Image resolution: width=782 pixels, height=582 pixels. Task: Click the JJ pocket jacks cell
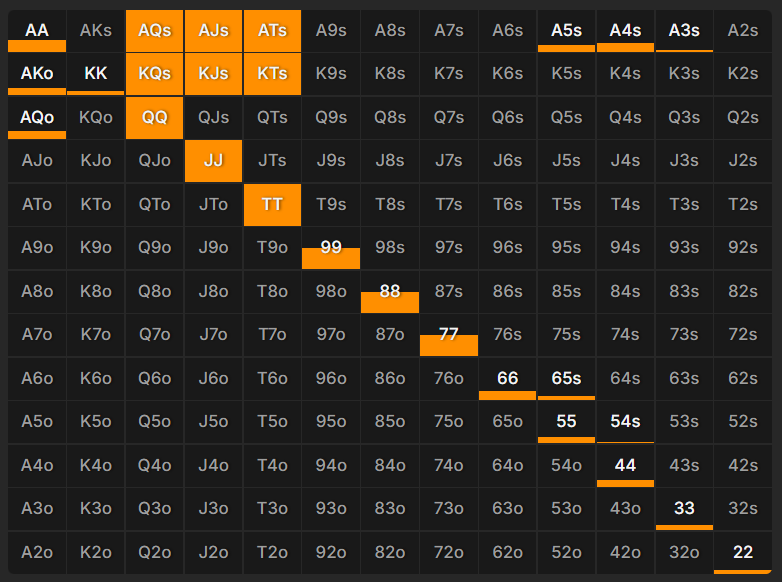point(213,160)
